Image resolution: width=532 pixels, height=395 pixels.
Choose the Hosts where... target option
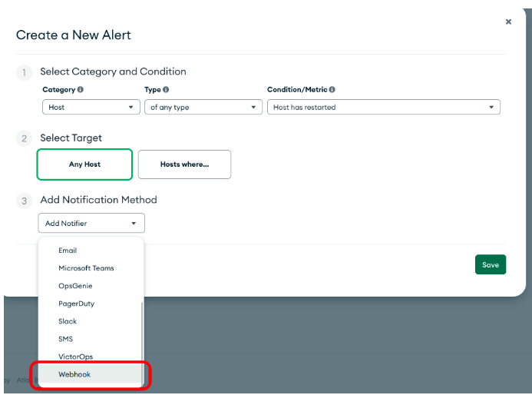[184, 164]
